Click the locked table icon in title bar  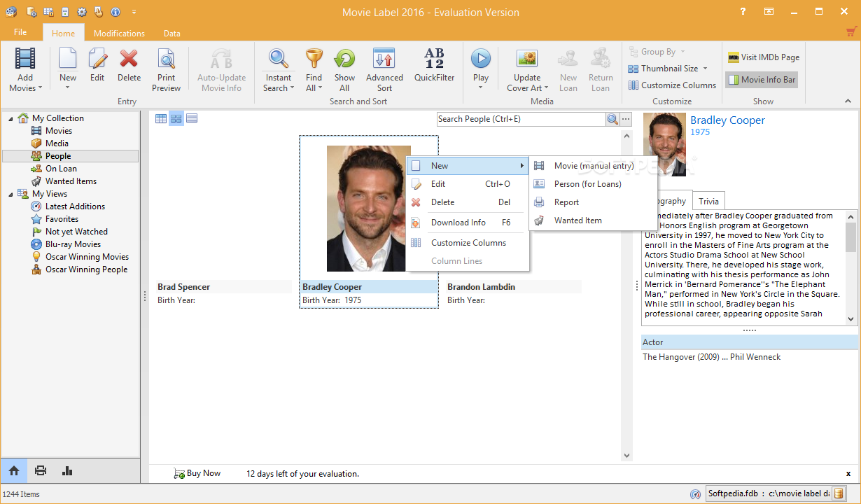(x=49, y=12)
